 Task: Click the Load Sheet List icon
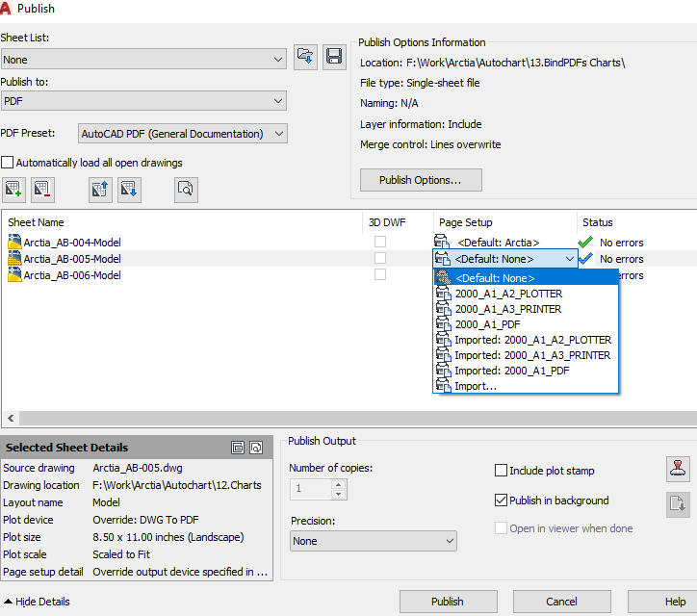point(305,58)
